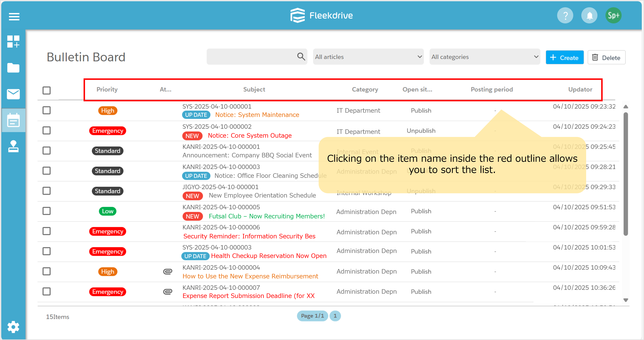This screenshot has width=644, height=340.
Task: Click Security Reminder: Information Security subject
Action: [x=249, y=236]
